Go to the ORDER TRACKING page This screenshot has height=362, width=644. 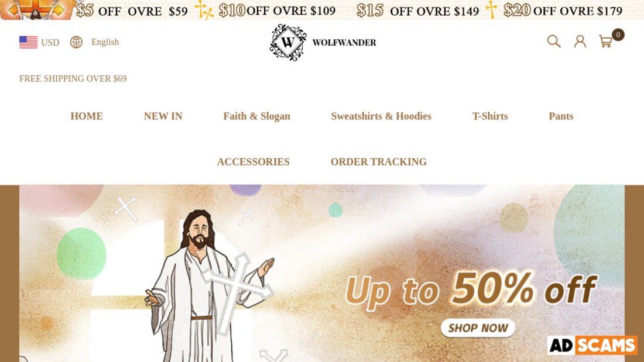click(379, 162)
